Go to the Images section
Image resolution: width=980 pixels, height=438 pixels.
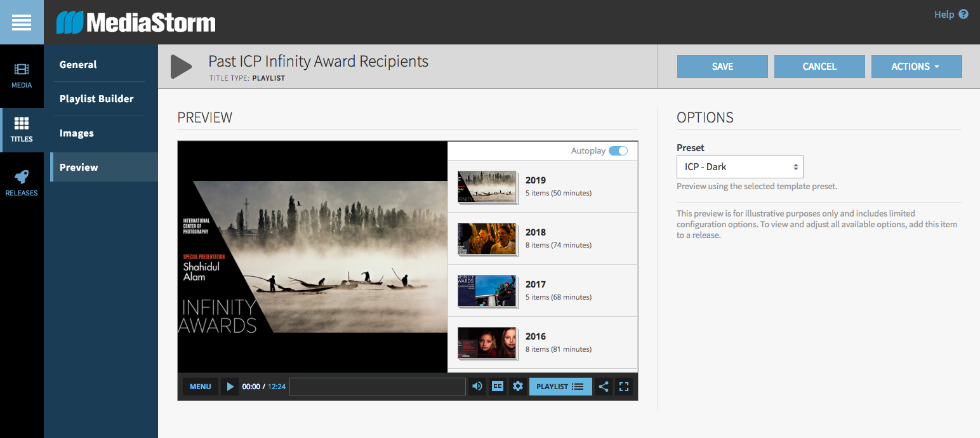tap(76, 133)
